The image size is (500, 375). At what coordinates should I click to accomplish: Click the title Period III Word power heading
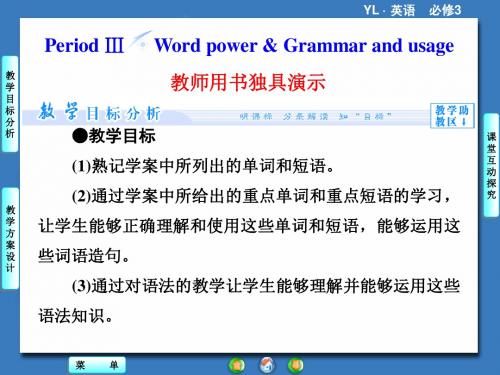click(249, 46)
